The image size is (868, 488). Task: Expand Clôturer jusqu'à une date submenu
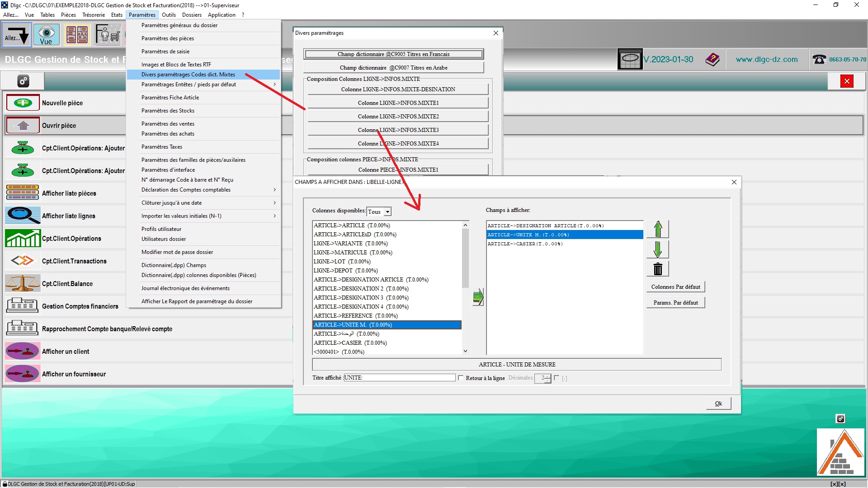(203, 203)
